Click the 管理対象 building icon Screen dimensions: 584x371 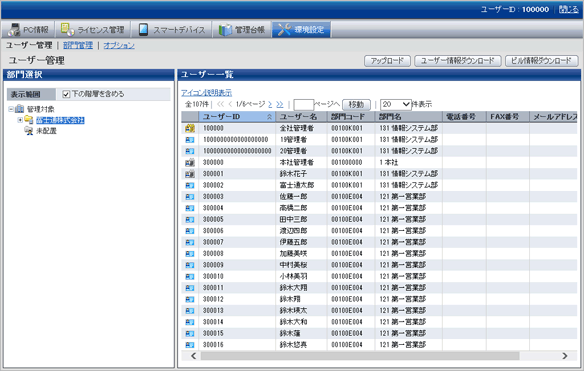coord(19,109)
